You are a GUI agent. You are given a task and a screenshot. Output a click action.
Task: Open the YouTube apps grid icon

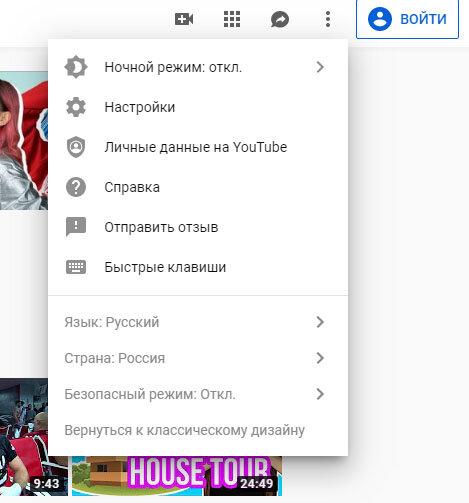pyautogui.click(x=232, y=19)
